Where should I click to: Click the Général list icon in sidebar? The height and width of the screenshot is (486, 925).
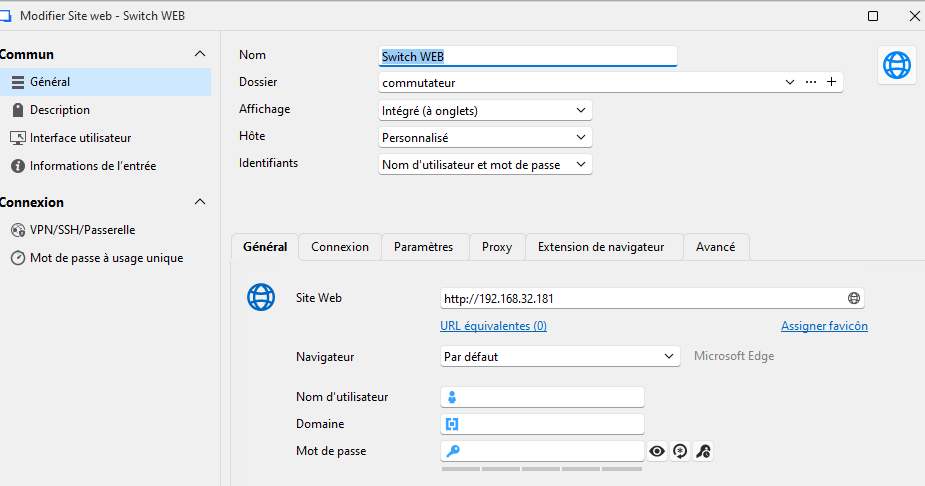(x=18, y=82)
